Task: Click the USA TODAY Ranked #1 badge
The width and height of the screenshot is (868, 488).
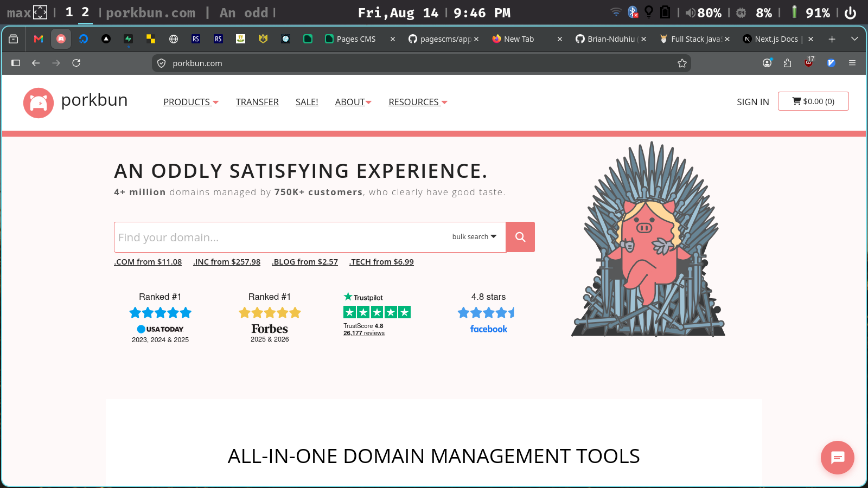Action: tap(160, 318)
